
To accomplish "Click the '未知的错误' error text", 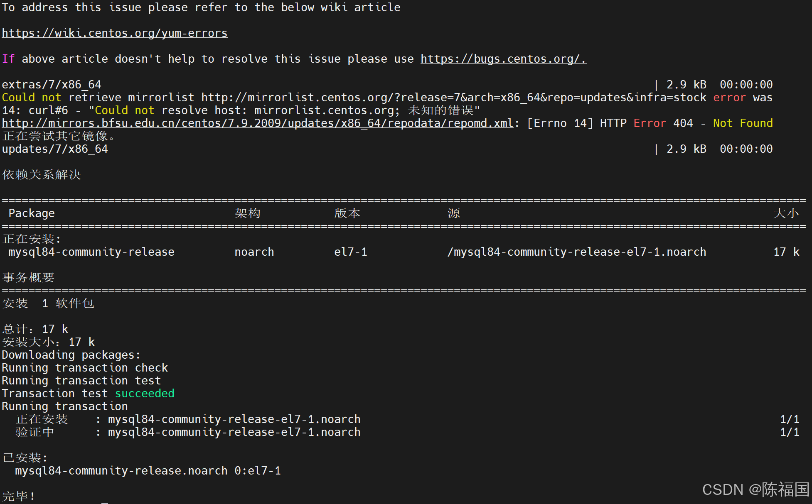I will [x=440, y=110].
